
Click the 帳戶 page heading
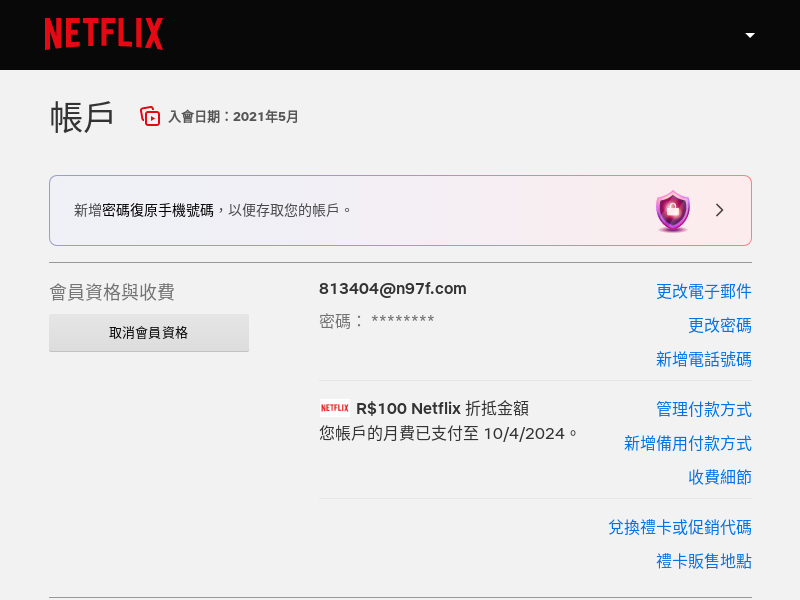[x=82, y=117]
